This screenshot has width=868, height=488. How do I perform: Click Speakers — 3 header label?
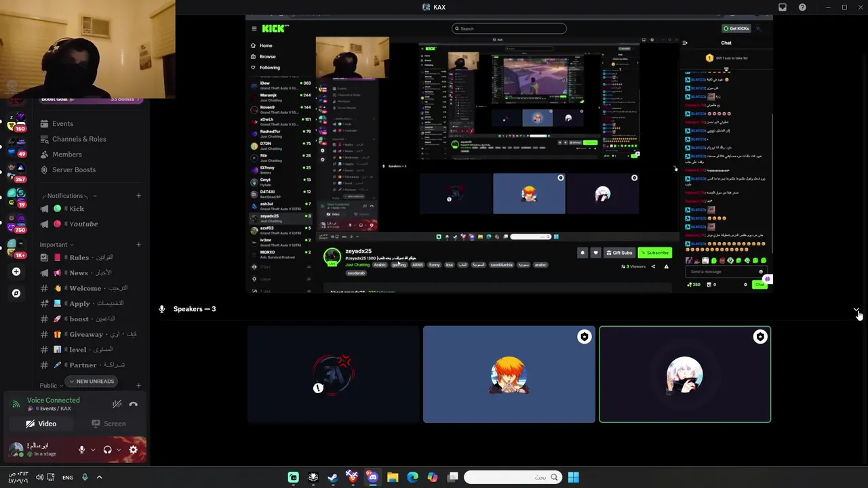tap(194, 309)
